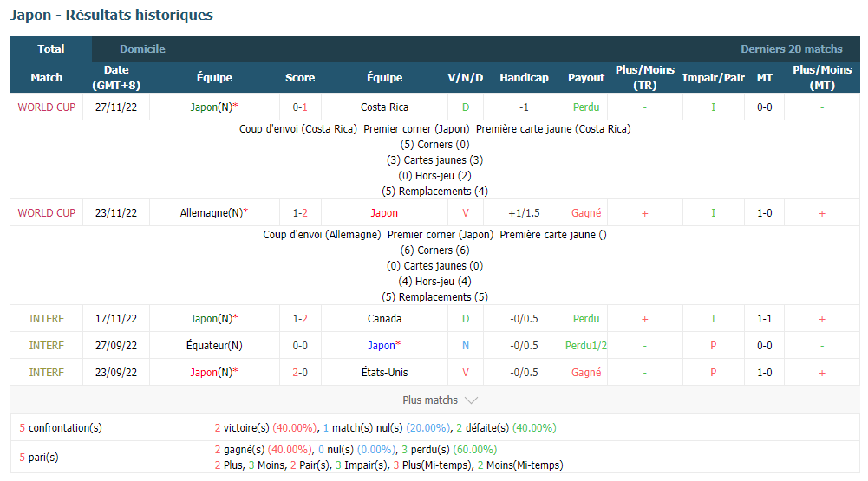Click the (6) Corners (6) stat line

(434, 250)
